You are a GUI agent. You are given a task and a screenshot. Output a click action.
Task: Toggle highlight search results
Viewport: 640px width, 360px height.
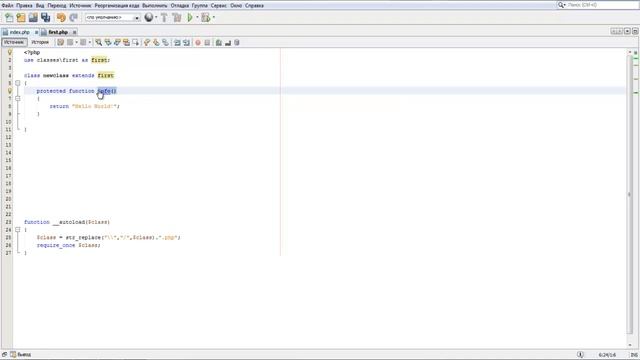(x=127, y=42)
